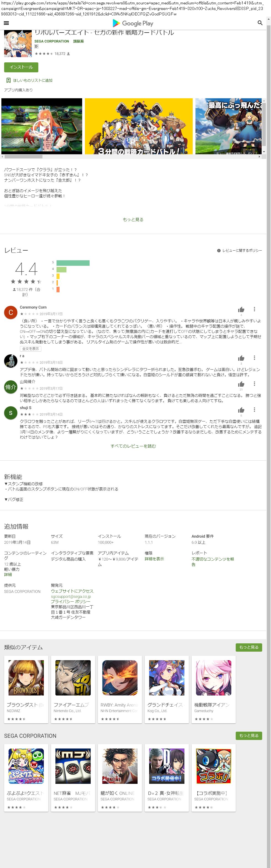Thumbs-up the review by shuji S
Screen dimensions: 271x868
241,410
